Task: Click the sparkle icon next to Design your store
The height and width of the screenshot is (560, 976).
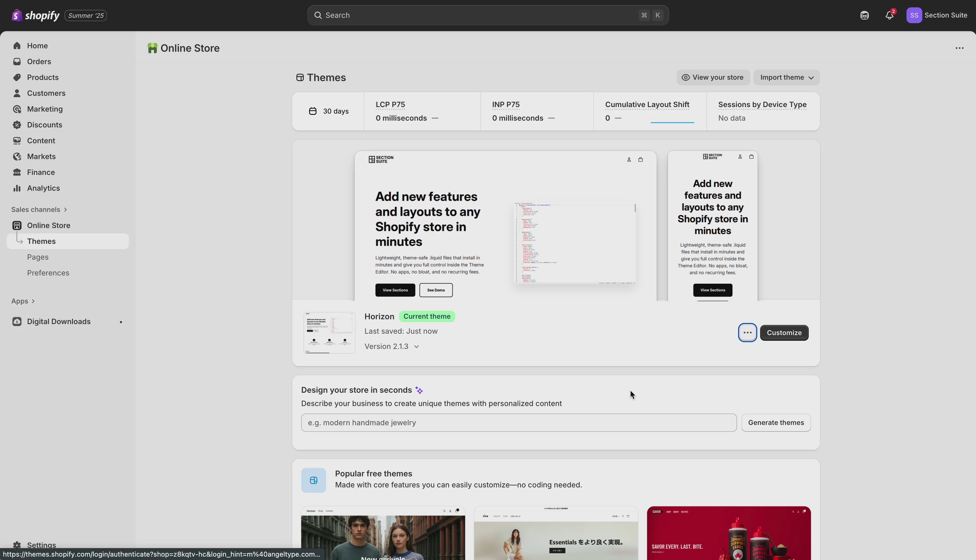Action: tap(419, 390)
